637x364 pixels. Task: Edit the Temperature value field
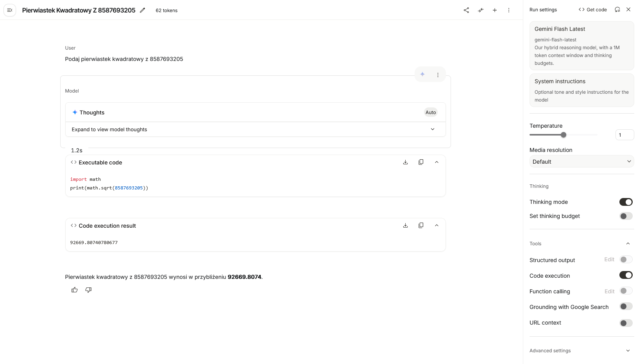tap(624, 135)
